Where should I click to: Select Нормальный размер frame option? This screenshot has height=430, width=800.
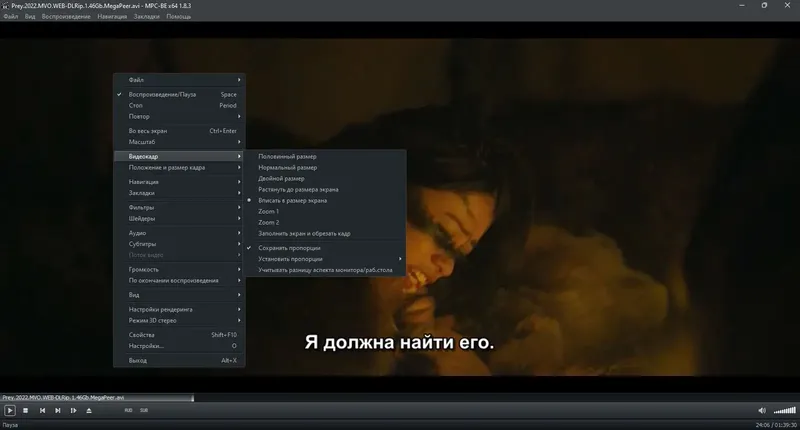(325, 167)
